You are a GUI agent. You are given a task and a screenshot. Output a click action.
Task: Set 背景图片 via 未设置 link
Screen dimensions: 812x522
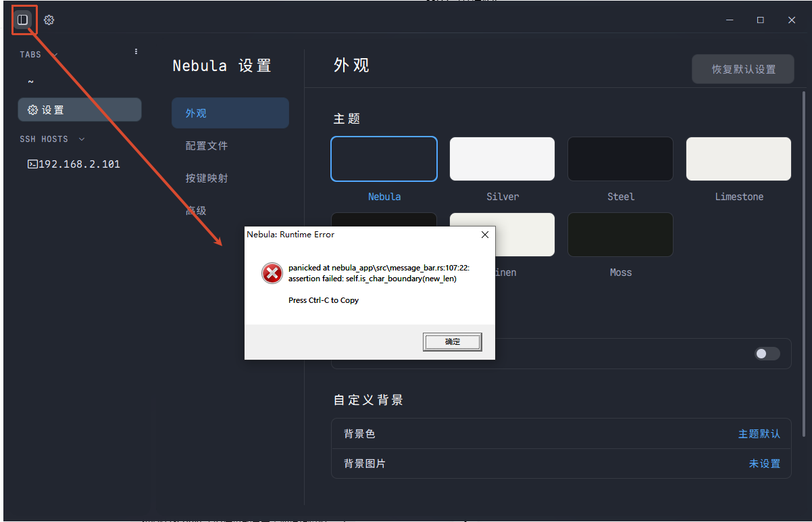coord(765,464)
